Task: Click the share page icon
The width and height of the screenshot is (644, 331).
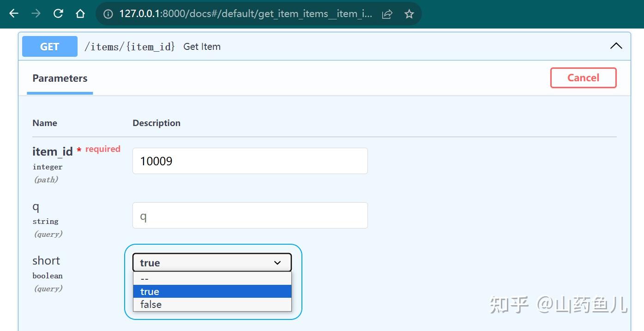Action: (x=387, y=14)
